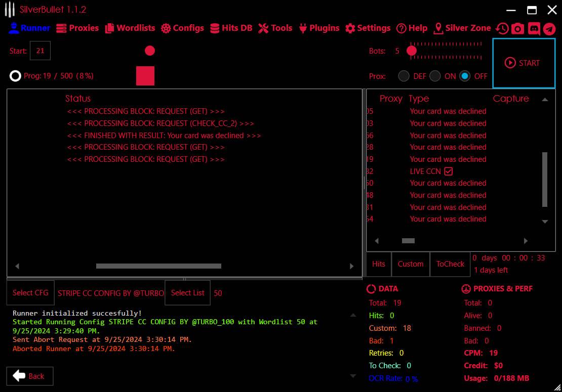The image size is (562, 392).
Task: Open the Hits DB section
Action: pos(231,28)
